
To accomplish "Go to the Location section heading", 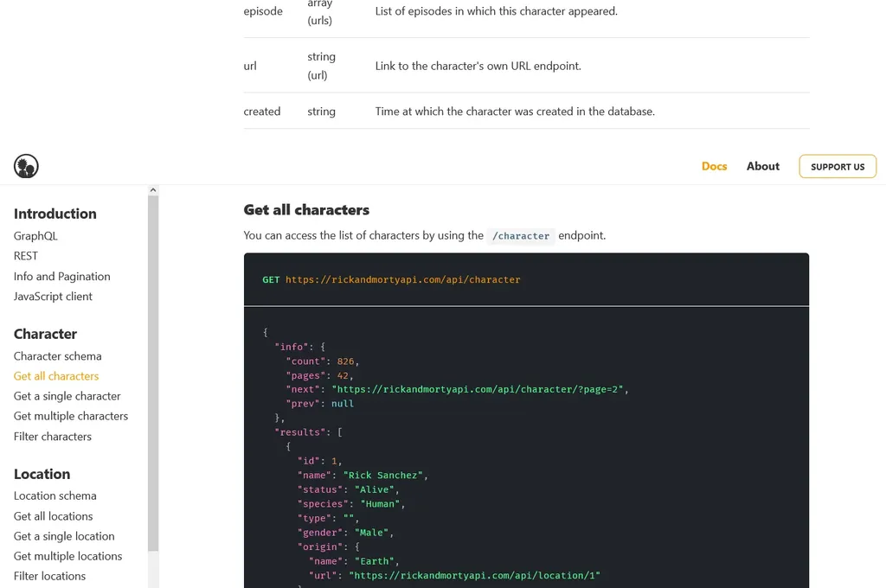I will [42, 474].
